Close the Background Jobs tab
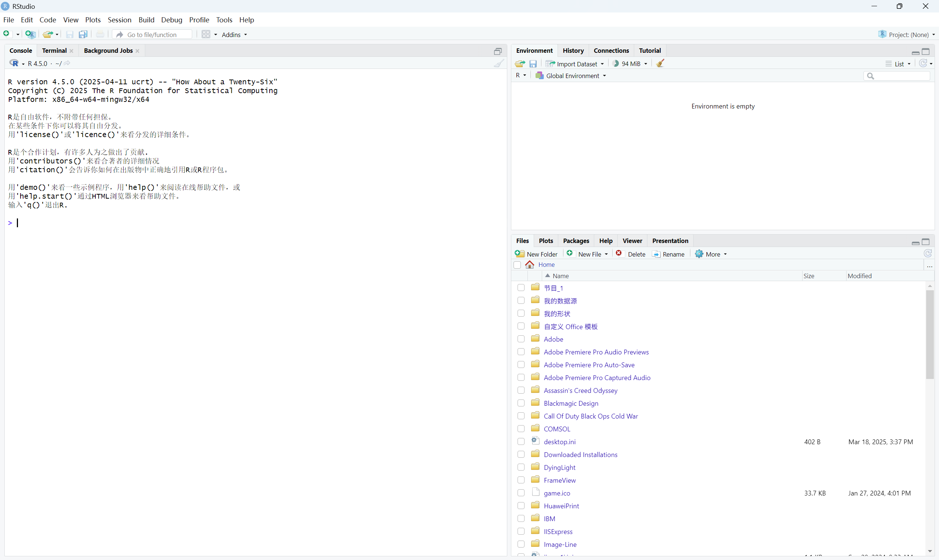Screen dimensions: 939x560 pos(138,51)
